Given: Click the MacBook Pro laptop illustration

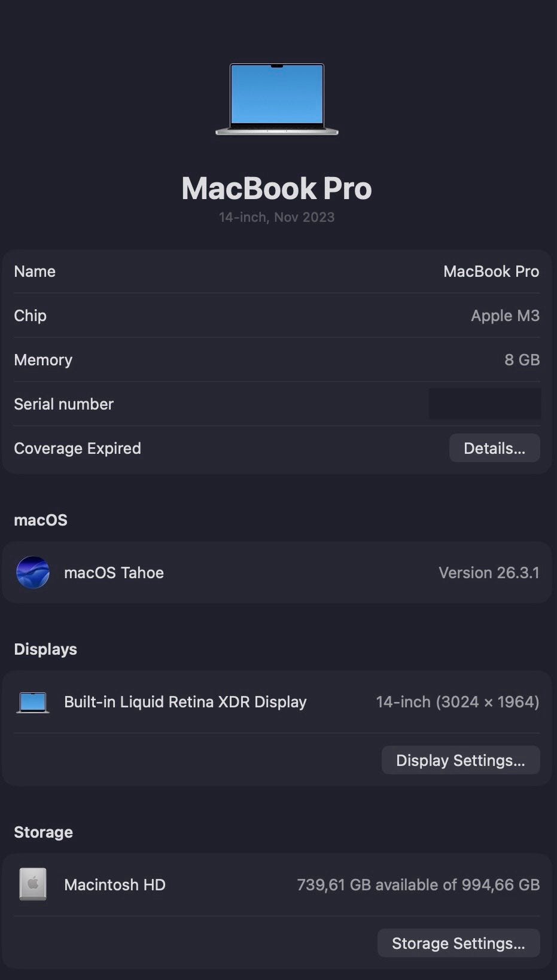Looking at the screenshot, I should [x=276, y=99].
